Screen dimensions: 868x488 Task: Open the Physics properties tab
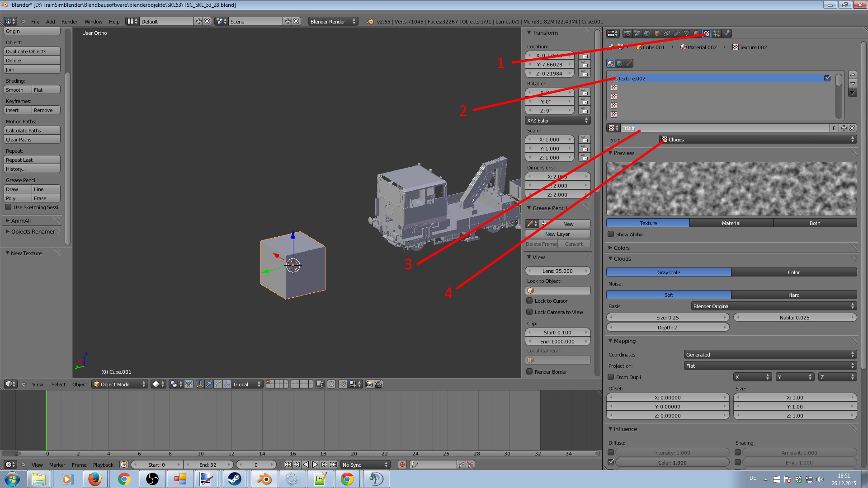coord(726,33)
